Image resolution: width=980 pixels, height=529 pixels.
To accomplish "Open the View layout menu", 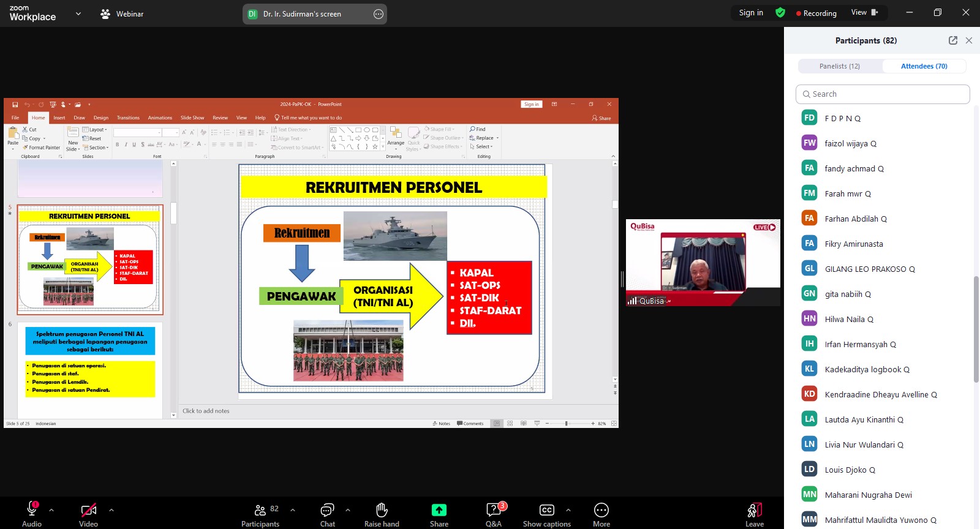I will [x=864, y=13].
